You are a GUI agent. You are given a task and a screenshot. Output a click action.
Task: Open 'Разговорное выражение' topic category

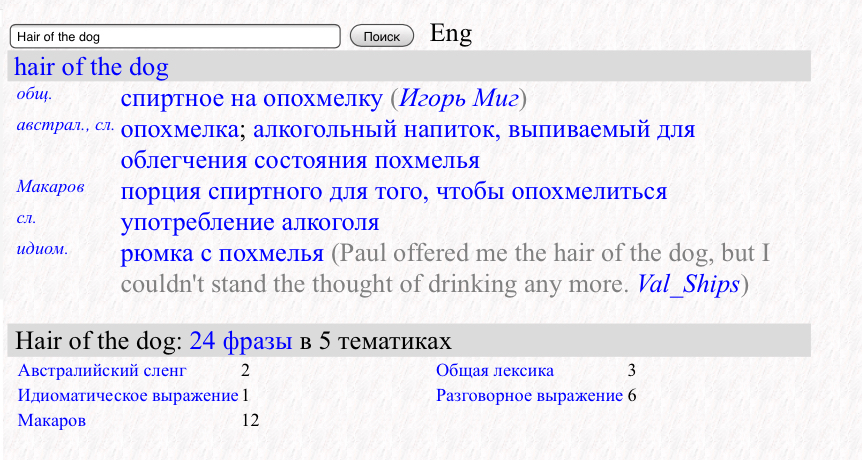pyautogui.click(x=529, y=396)
